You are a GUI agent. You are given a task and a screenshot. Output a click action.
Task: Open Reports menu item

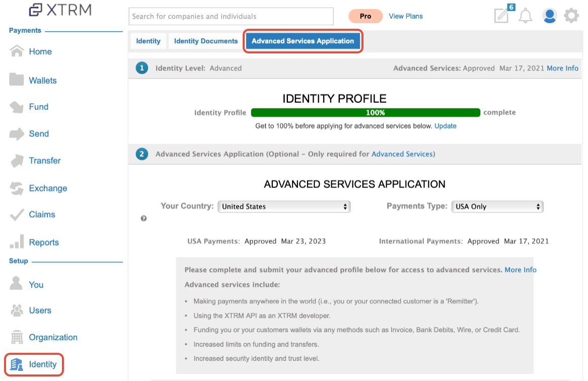44,242
